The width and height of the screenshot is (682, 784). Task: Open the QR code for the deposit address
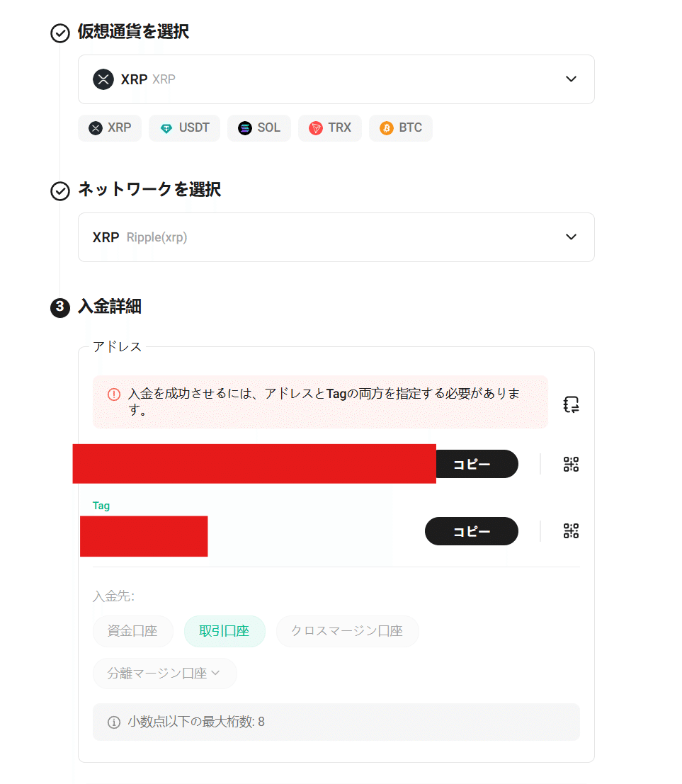pyautogui.click(x=571, y=464)
